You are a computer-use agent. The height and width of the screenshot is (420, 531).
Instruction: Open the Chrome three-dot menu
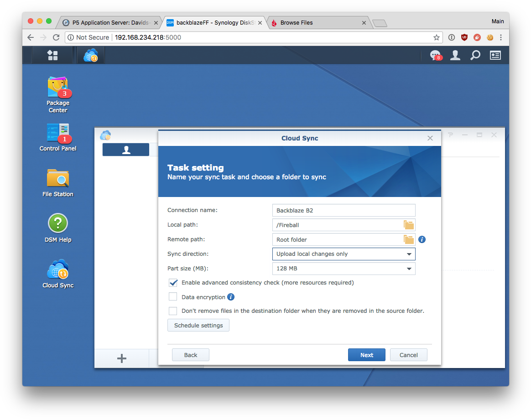pos(501,37)
